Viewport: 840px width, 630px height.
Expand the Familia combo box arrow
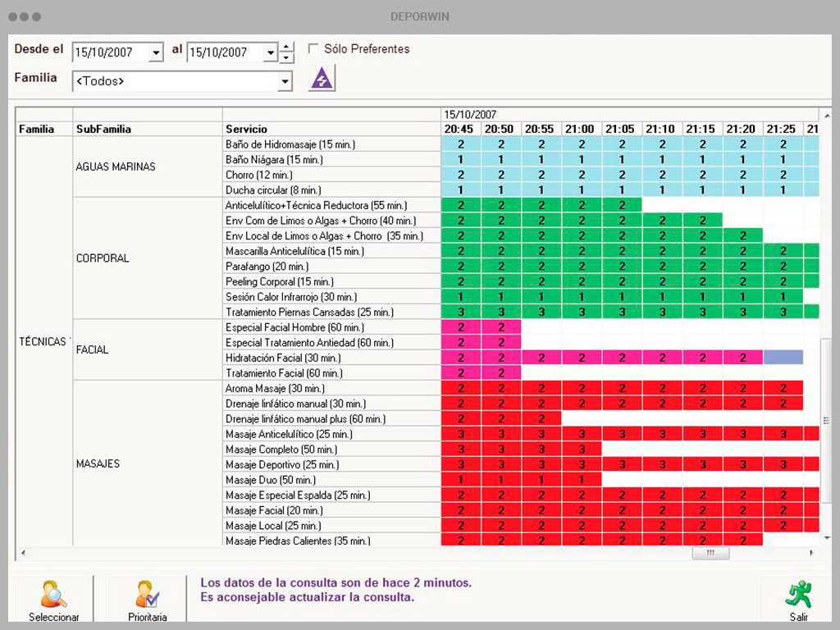pos(285,81)
